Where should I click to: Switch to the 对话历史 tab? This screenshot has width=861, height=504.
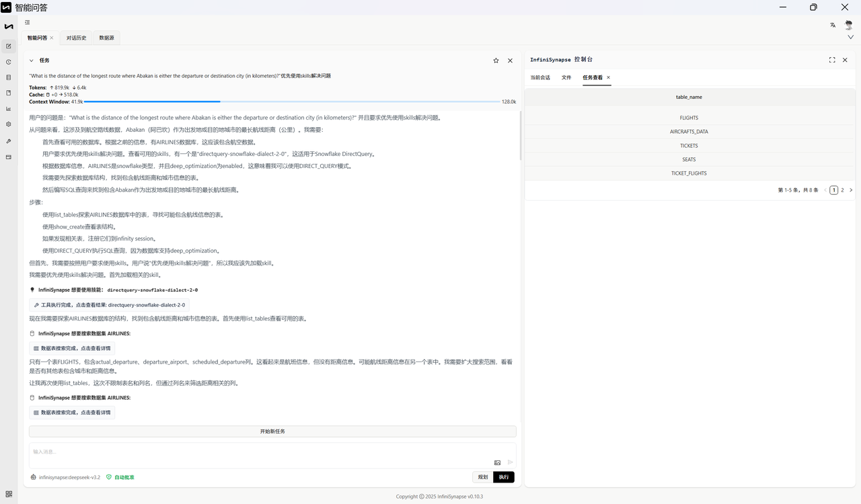77,38
